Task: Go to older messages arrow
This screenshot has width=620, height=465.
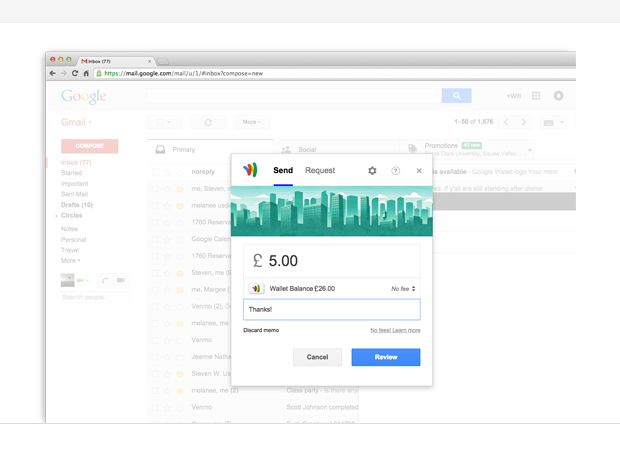Action: (x=524, y=122)
